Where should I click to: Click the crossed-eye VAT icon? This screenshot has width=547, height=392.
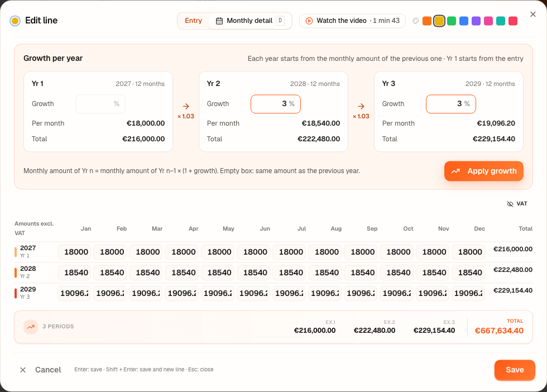point(510,204)
